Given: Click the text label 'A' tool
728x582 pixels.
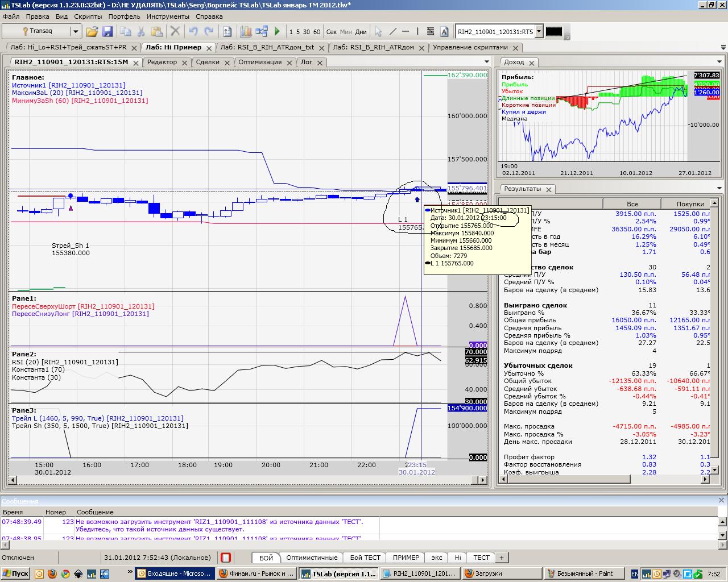Looking at the screenshot, I should (x=444, y=32).
